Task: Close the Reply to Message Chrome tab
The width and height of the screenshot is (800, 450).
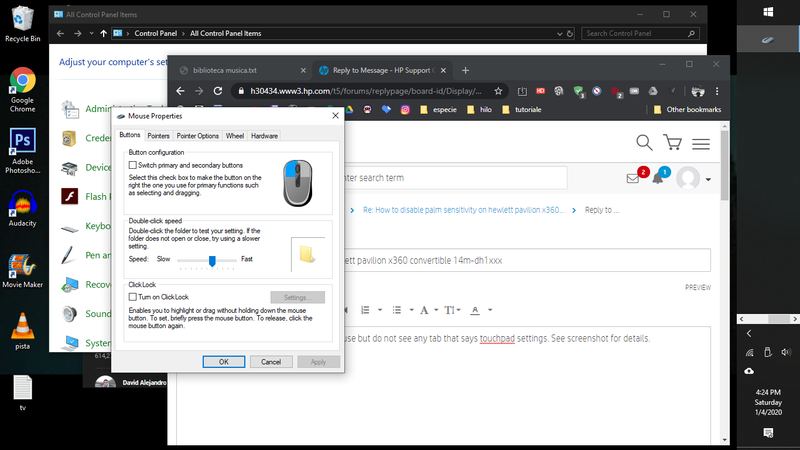Action: pyautogui.click(x=443, y=70)
